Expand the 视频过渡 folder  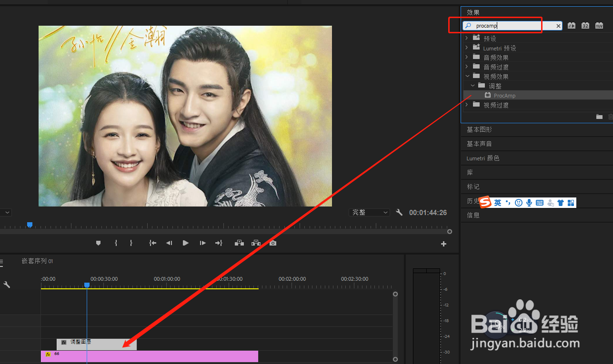[467, 105]
